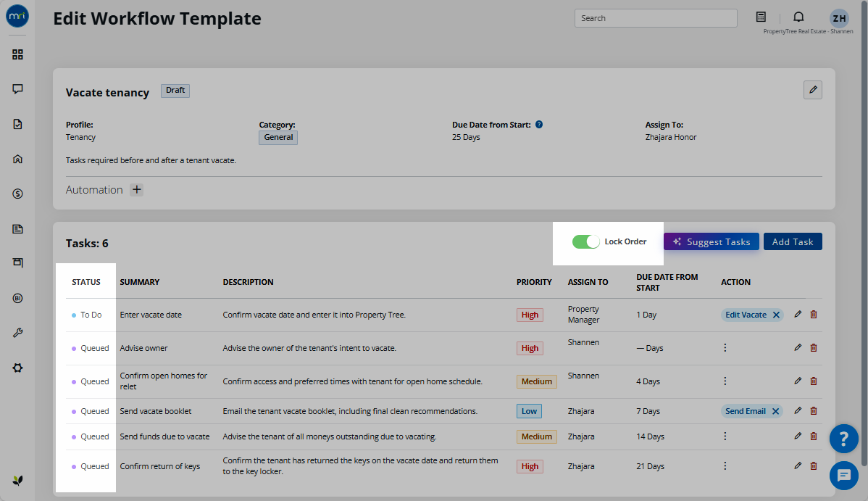The image size is (868, 501).
Task: Open the notifications bell icon
Action: (798, 17)
